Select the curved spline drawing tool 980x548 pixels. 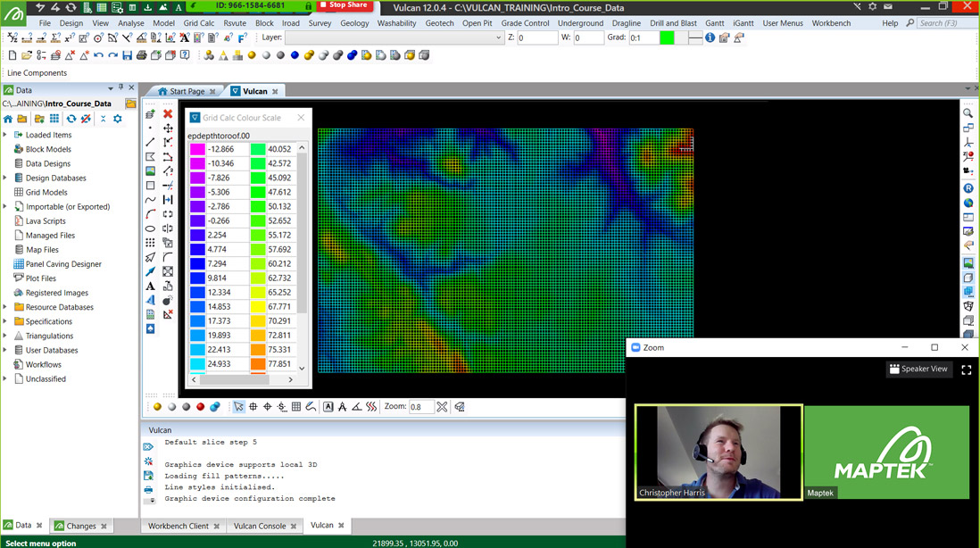tap(150, 200)
